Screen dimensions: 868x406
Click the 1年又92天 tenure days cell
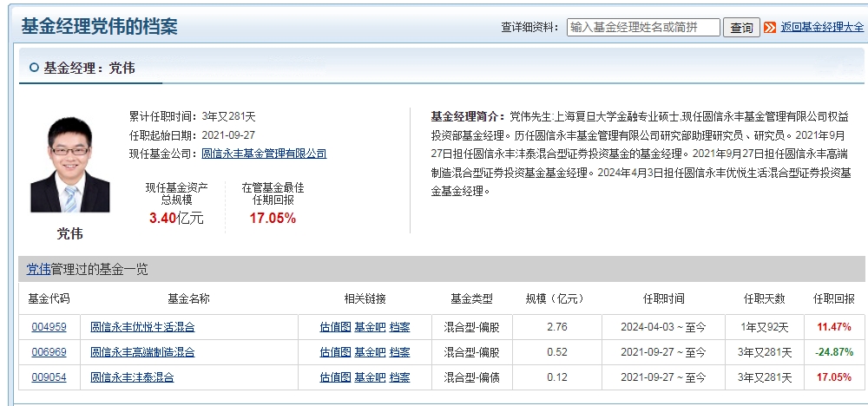(x=764, y=327)
